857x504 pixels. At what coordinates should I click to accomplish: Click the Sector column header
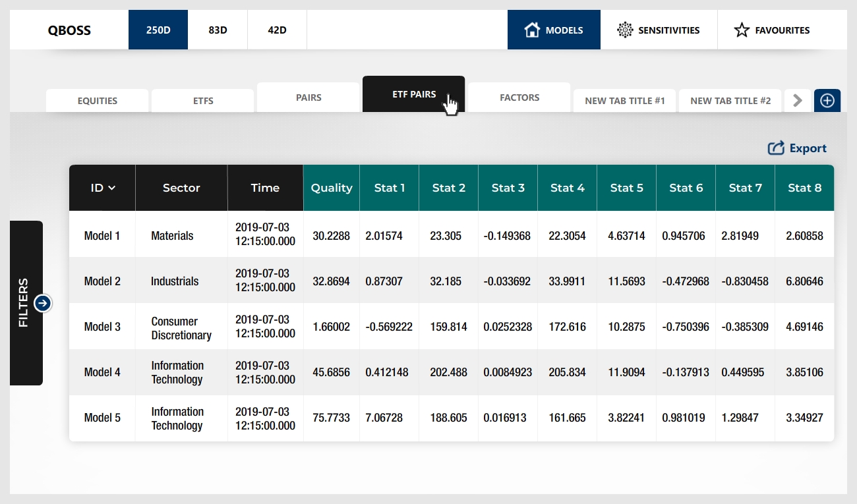pos(181,188)
